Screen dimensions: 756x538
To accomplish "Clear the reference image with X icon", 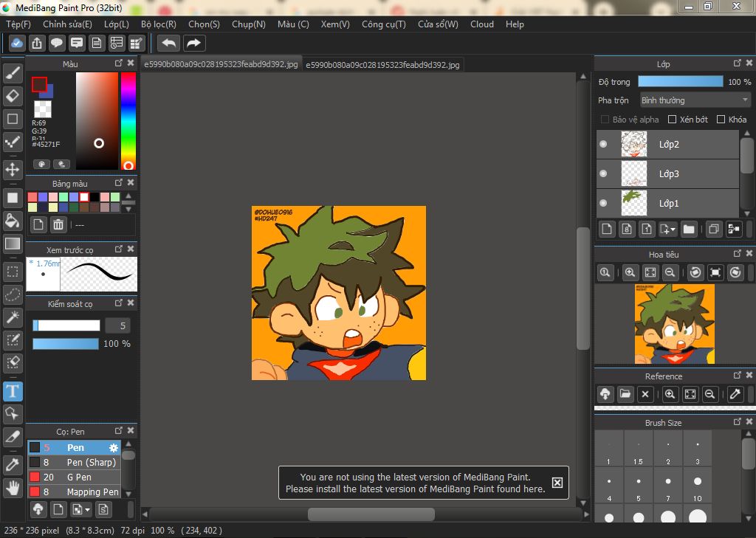I will (x=645, y=394).
